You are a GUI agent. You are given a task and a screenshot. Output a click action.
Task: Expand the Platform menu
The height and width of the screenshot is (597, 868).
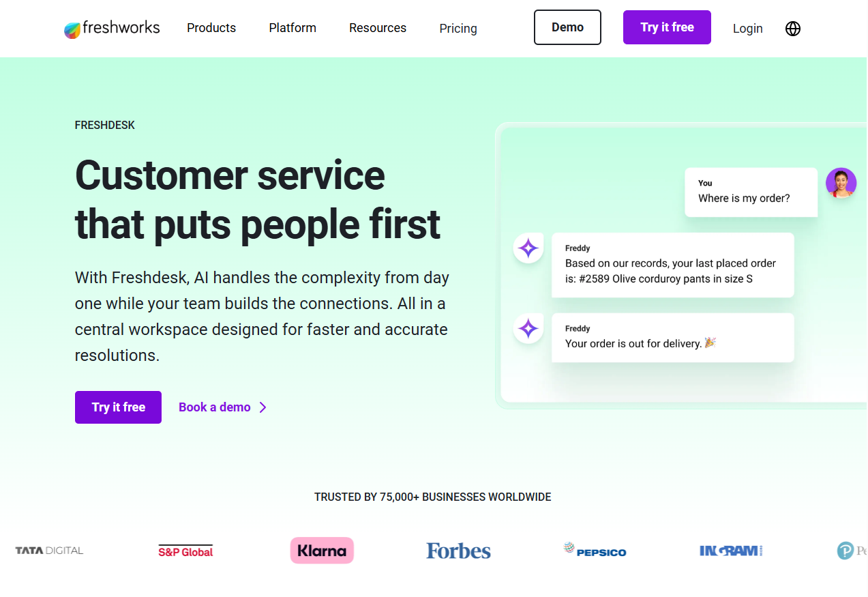293,28
